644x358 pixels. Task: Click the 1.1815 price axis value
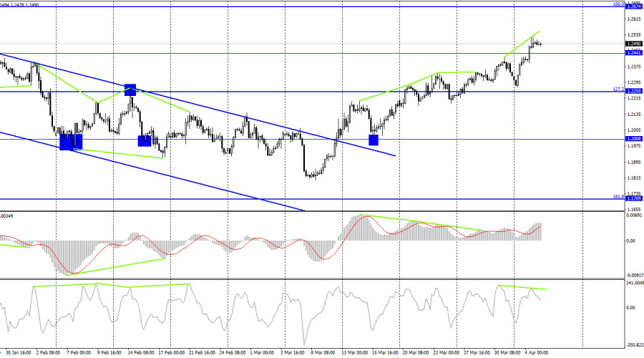click(x=635, y=178)
